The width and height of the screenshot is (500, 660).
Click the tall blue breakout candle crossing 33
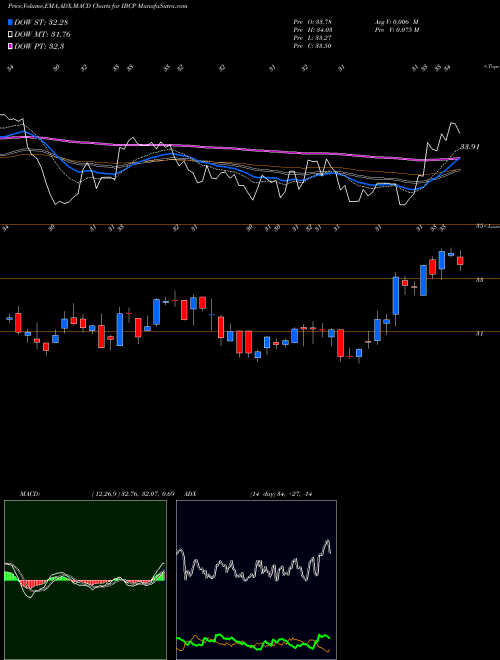[396, 295]
